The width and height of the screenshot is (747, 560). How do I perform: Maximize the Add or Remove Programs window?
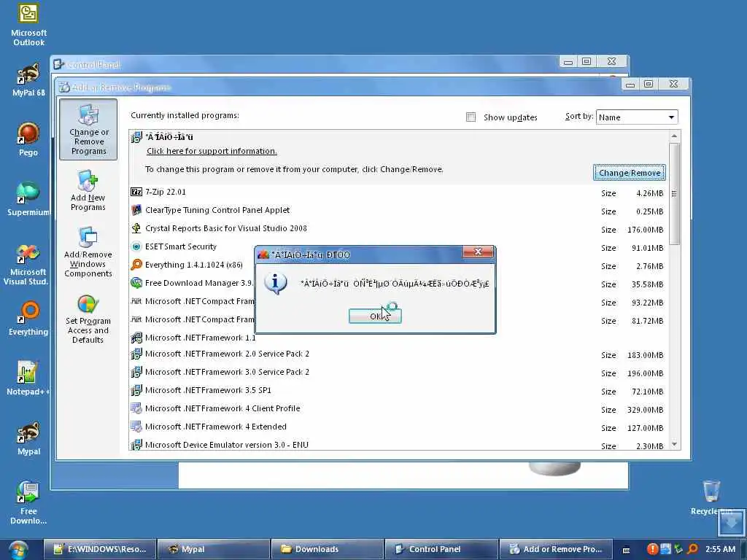click(649, 85)
